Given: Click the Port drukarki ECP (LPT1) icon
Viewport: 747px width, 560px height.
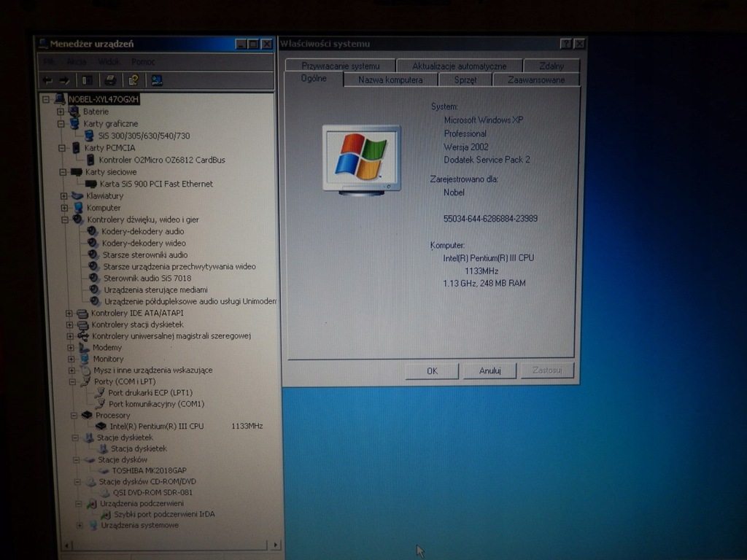Looking at the screenshot, I should tap(99, 392).
